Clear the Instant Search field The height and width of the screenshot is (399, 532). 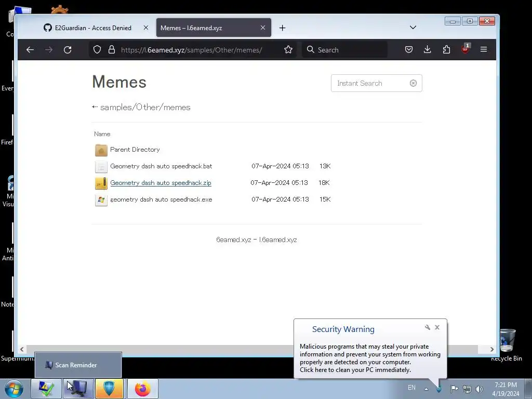413,83
